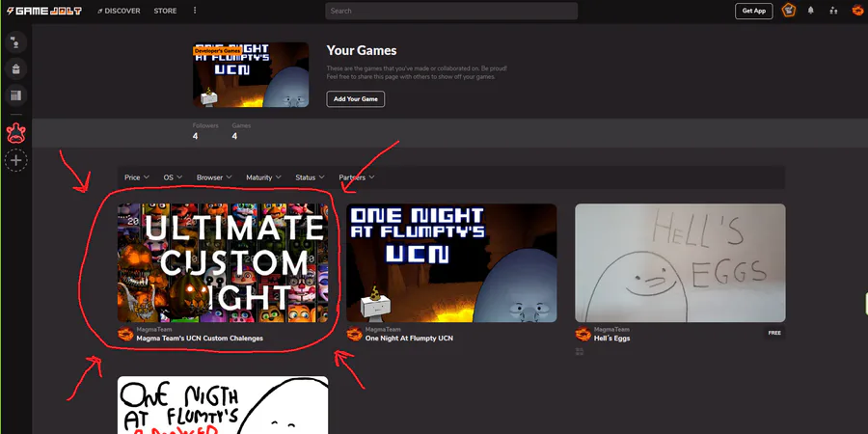Open Magma Team's UCN Custom Chalenges title

200,339
